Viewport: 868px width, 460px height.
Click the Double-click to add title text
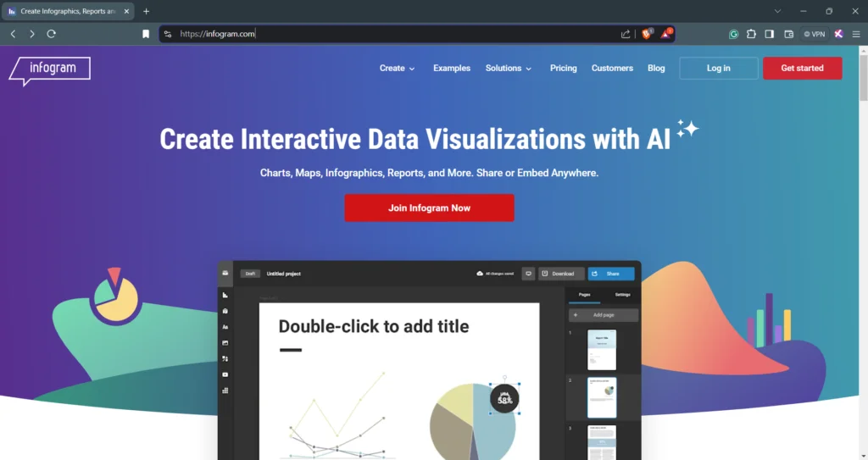tap(374, 327)
